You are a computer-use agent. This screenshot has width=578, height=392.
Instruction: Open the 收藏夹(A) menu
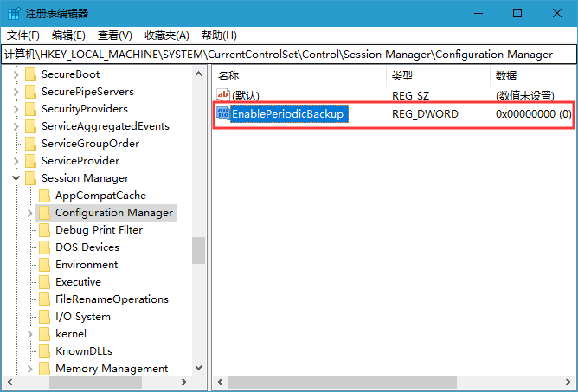pos(167,35)
